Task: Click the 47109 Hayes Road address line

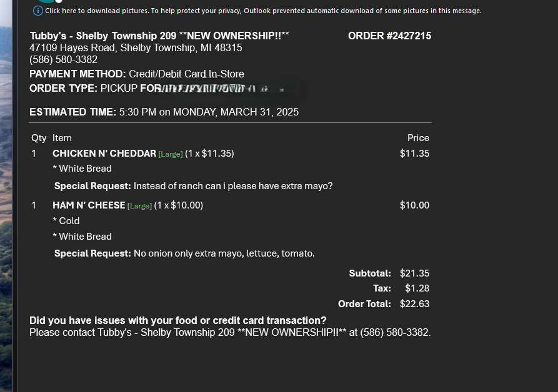Action: pos(136,47)
